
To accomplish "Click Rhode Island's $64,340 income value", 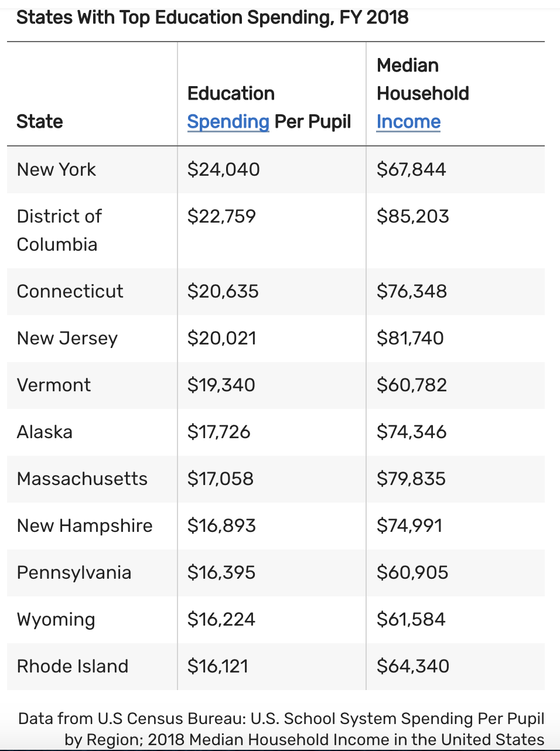I will 412,667.
